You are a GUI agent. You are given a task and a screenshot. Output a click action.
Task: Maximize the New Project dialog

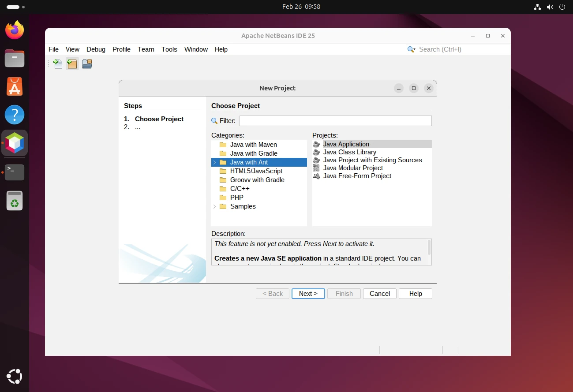(x=413, y=88)
